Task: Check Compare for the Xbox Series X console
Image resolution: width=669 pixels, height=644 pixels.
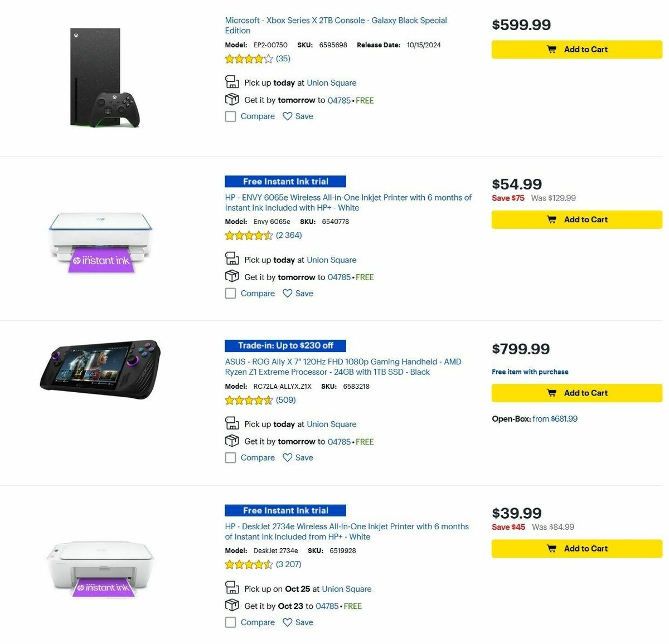Action: (x=230, y=116)
